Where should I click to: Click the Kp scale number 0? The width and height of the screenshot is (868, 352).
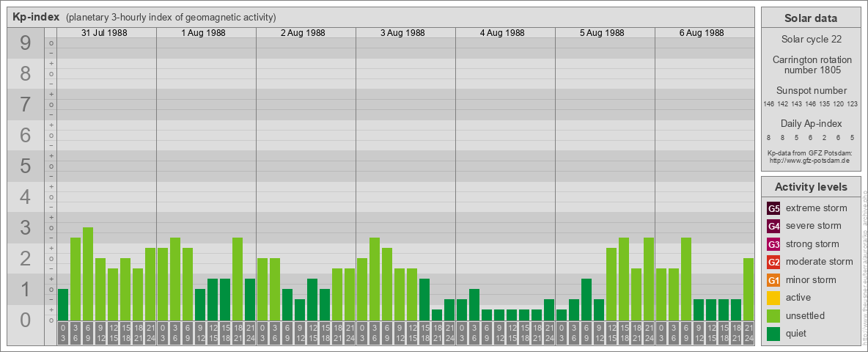tap(26, 320)
